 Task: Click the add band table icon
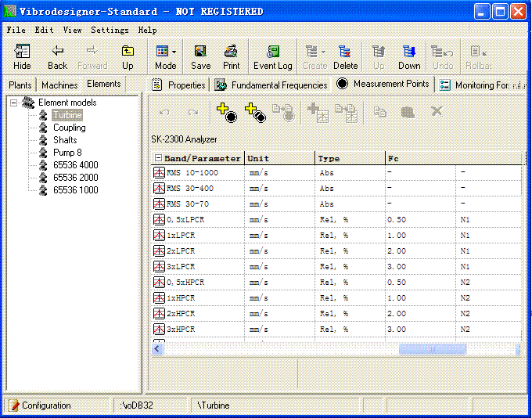tap(318, 113)
